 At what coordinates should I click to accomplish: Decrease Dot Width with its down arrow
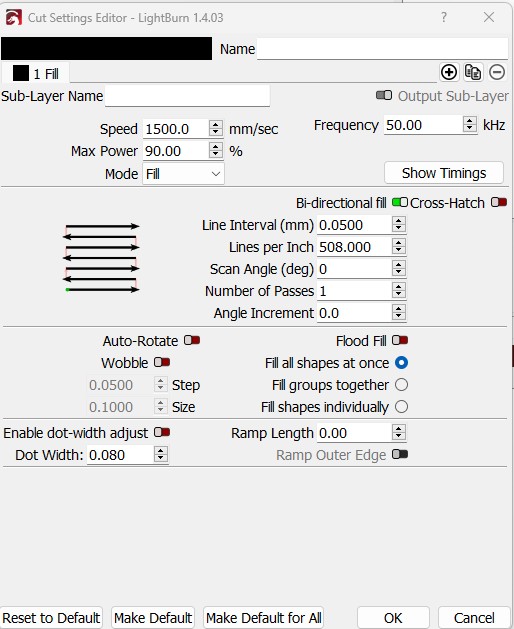[160, 459]
